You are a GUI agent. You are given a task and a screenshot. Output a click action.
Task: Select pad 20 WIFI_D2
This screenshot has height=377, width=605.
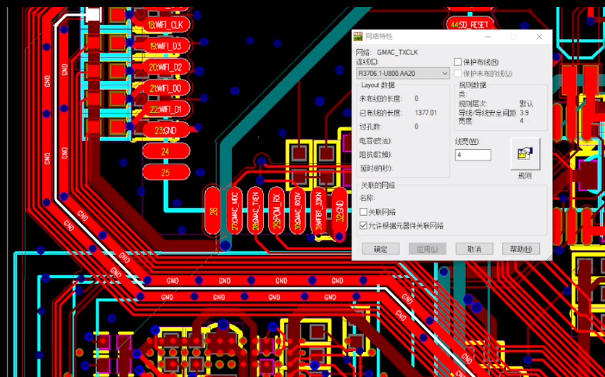pyautogui.click(x=166, y=67)
